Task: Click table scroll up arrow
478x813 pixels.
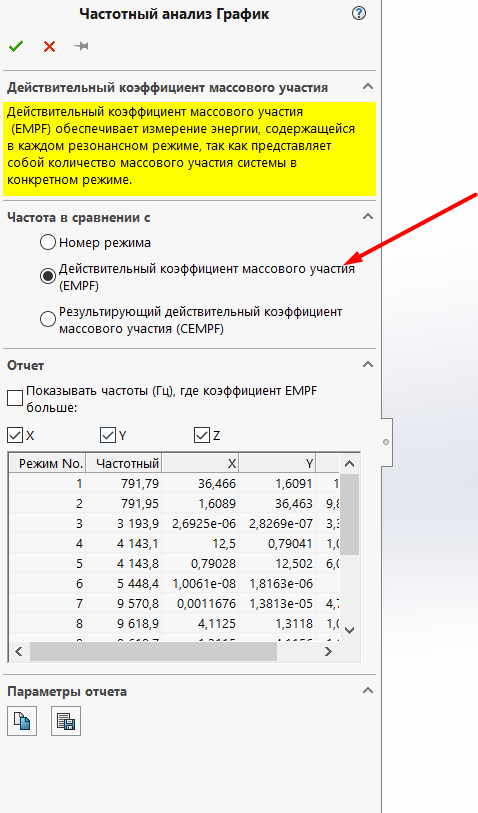Action: pyautogui.click(x=349, y=464)
